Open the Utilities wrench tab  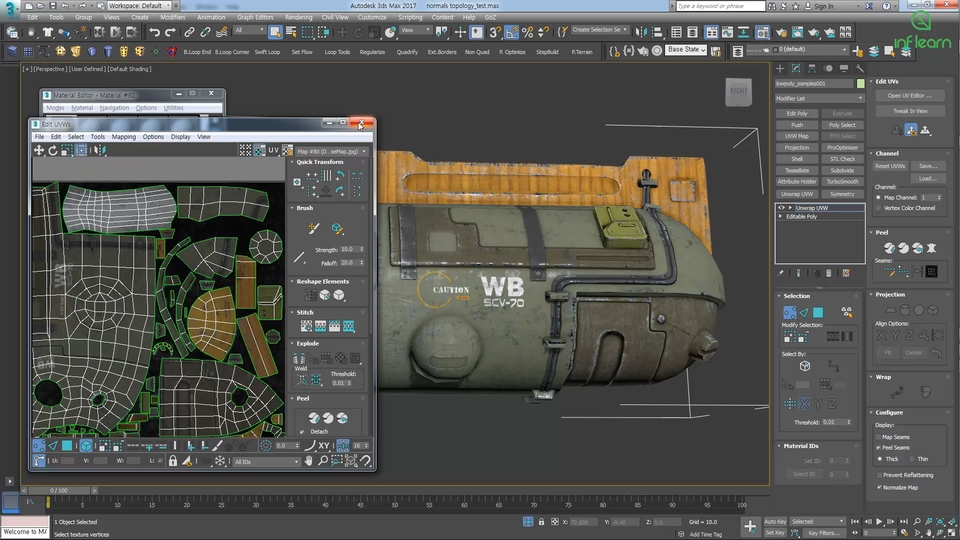860,69
